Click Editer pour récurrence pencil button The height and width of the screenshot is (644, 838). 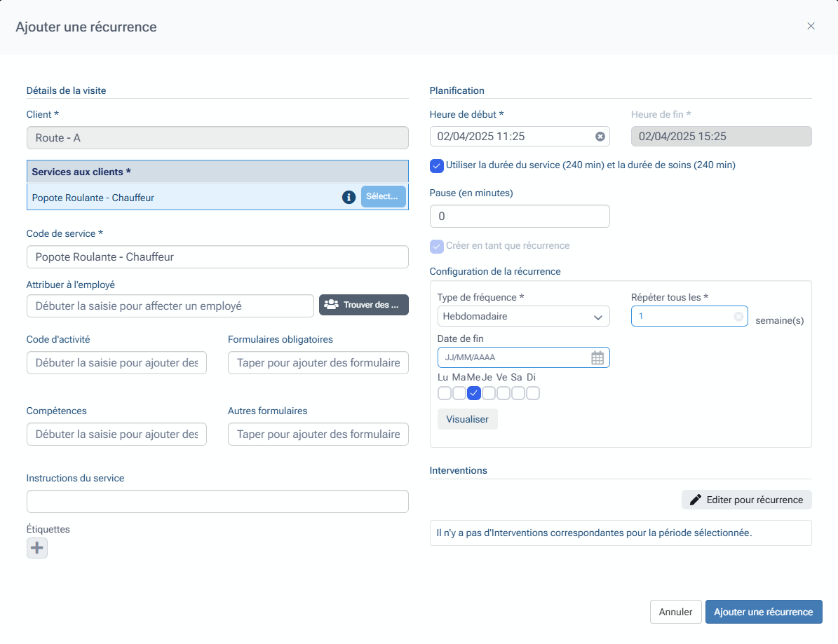coord(746,500)
